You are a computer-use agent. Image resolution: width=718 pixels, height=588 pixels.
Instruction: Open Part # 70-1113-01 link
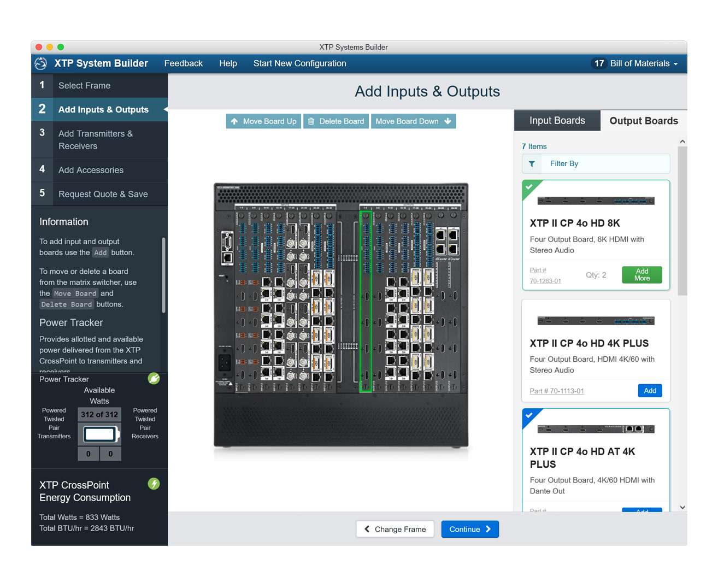(x=557, y=391)
